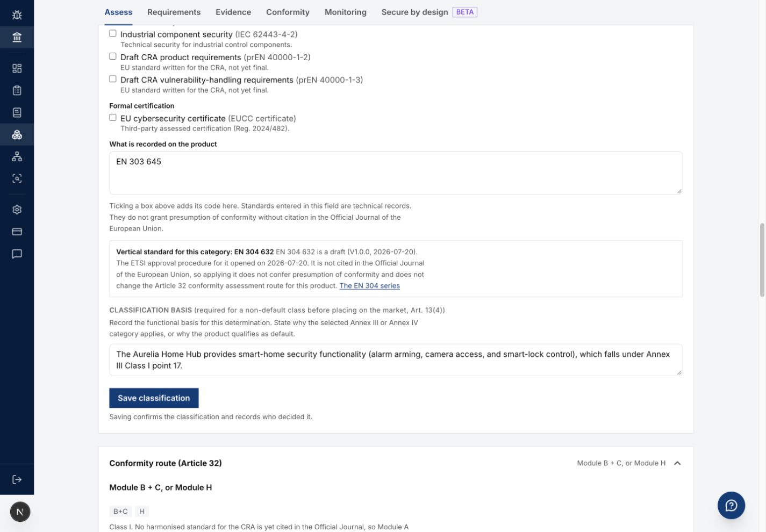
Task: Open the billing card sidebar icon
Action: click(17, 232)
